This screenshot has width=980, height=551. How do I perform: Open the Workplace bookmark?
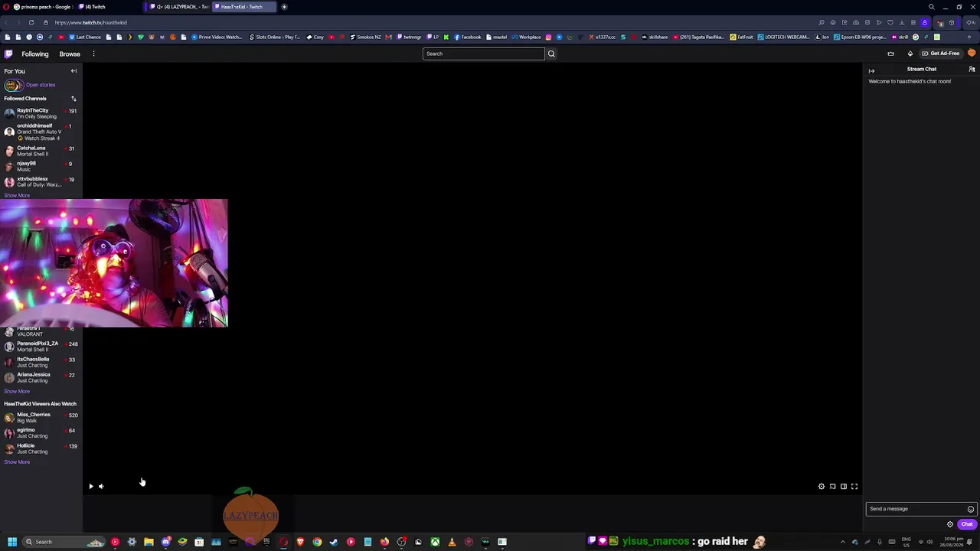pos(528,37)
